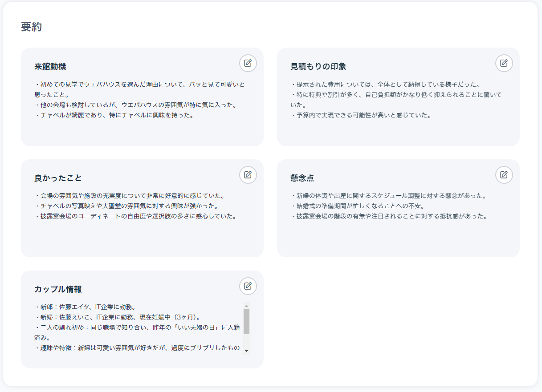Open the edit icon for 良かったこと
Screen dimensions: 542x392
pos(248,175)
